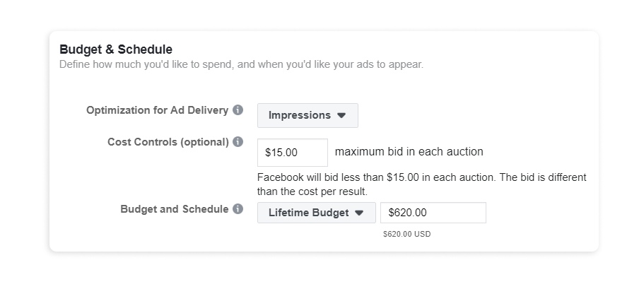The image size is (644, 289).
Task: Click the Lifetime Budget text in the selector
Action: (308, 213)
